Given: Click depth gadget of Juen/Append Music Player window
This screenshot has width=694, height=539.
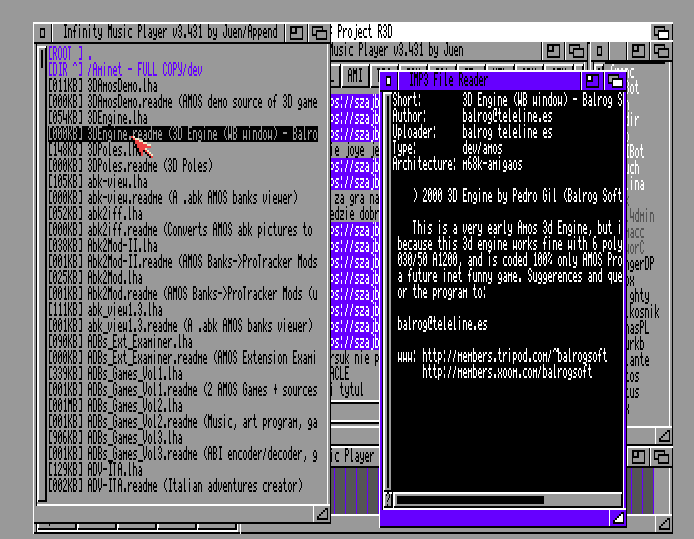Looking at the screenshot, I should tap(319, 33).
